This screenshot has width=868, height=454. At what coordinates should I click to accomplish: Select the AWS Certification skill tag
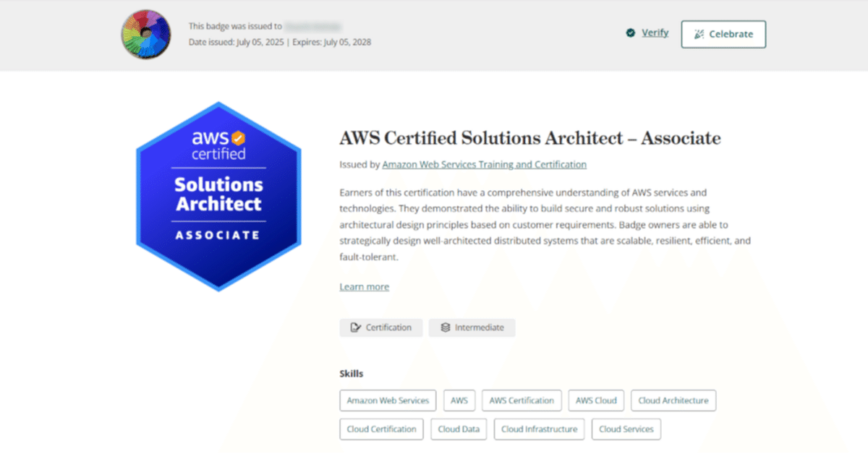pyautogui.click(x=522, y=401)
